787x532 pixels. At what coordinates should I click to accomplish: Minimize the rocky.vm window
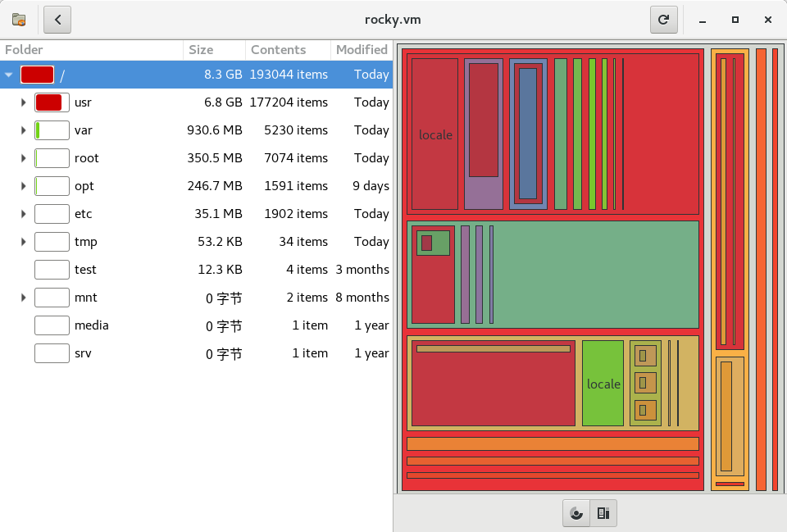point(703,20)
